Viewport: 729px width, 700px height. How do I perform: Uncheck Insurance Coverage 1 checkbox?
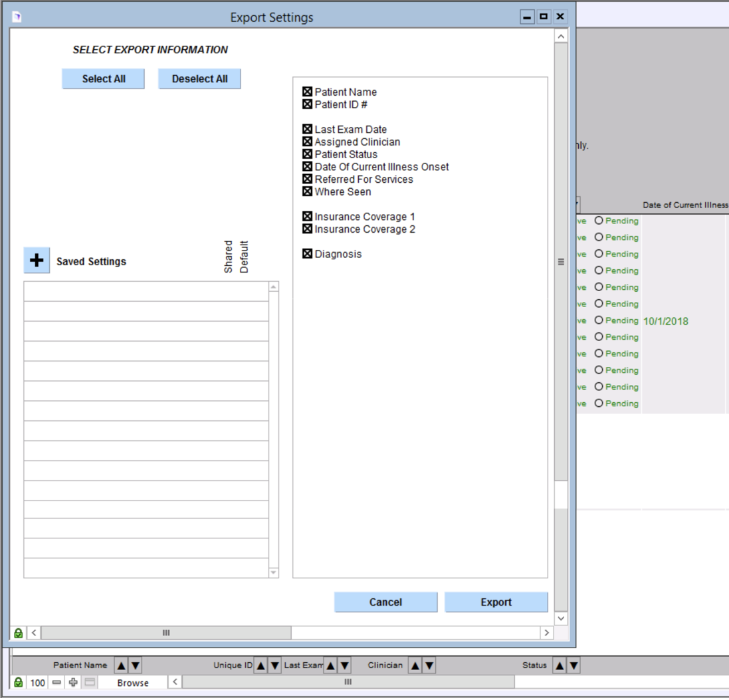point(307,217)
